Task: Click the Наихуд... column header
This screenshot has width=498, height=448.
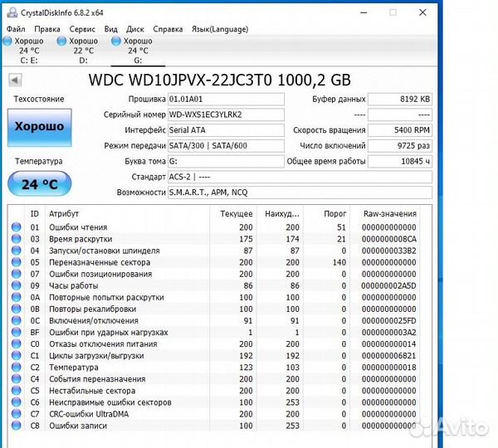Action: coord(280,214)
